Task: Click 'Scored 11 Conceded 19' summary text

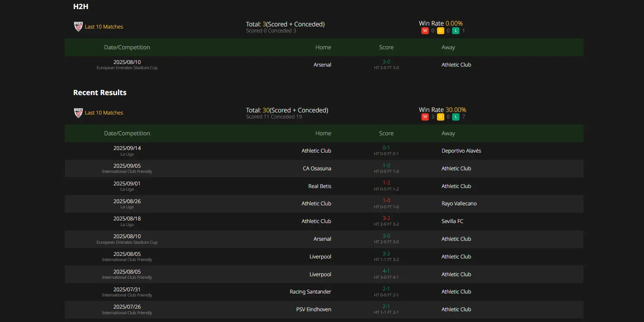Action: coord(274,117)
